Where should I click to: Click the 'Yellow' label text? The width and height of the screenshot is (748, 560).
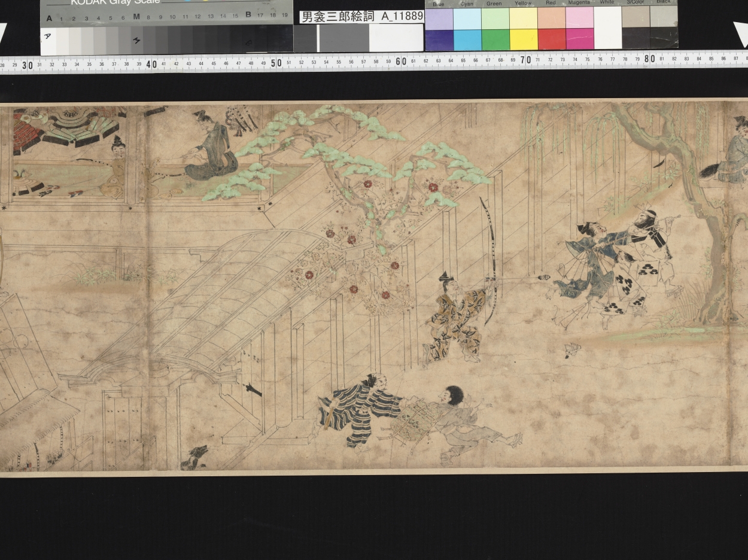pyautogui.click(x=523, y=3)
